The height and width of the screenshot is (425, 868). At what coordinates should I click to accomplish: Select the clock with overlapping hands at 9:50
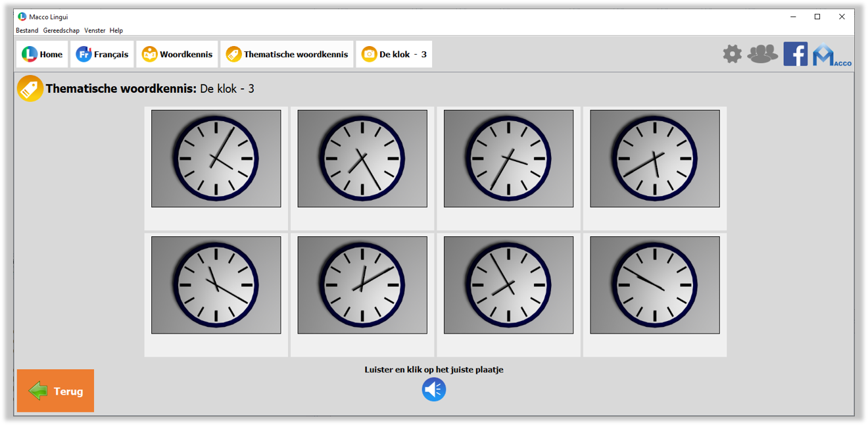click(655, 285)
